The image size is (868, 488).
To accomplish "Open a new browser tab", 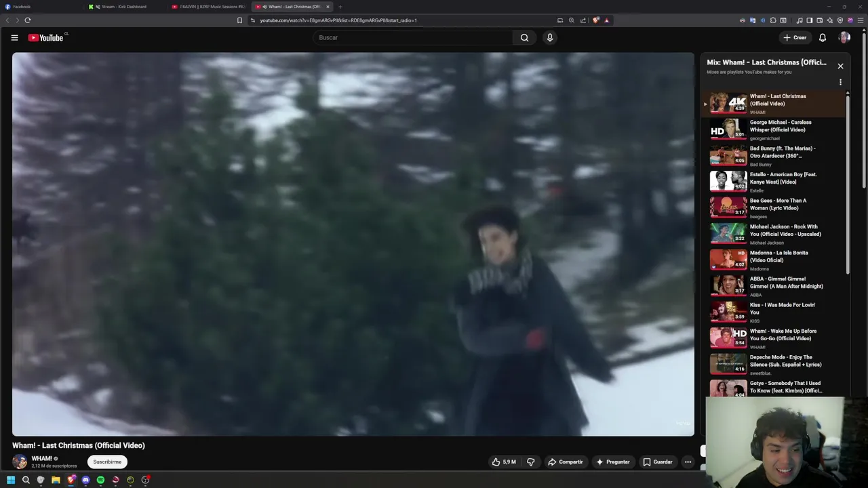I will 340,7.
